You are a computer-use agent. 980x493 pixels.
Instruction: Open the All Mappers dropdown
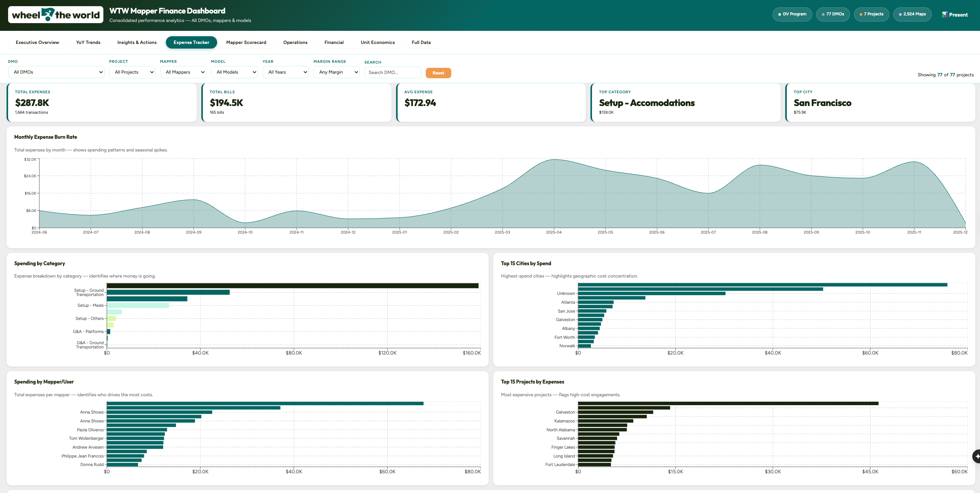[183, 72]
